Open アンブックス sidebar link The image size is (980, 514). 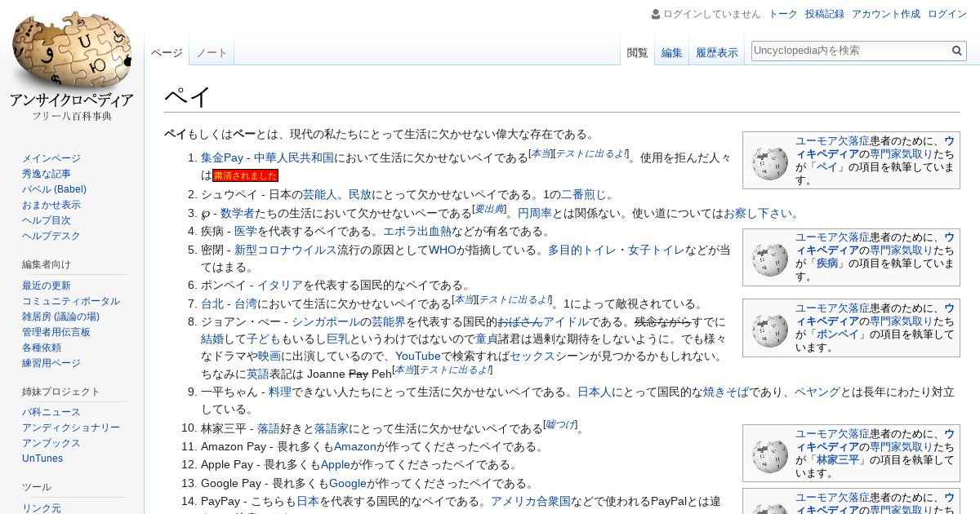coord(51,443)
